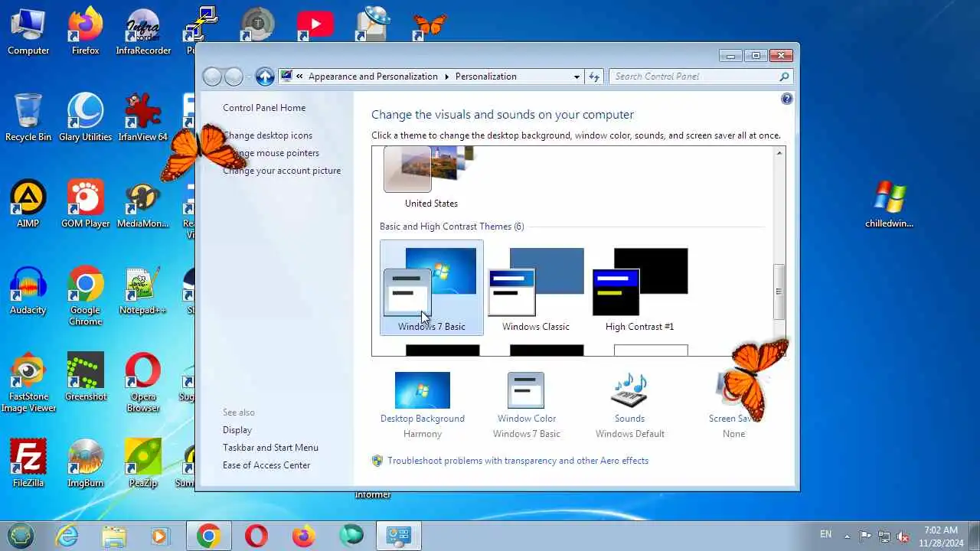
Task: Open Opera from the taskbar
Action: click(x=256, y=536)
